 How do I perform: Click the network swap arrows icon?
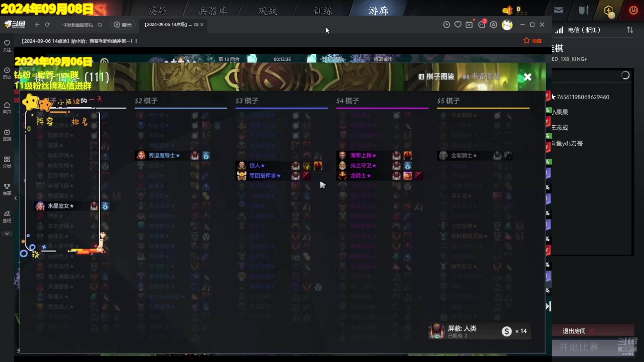[630, 30]
